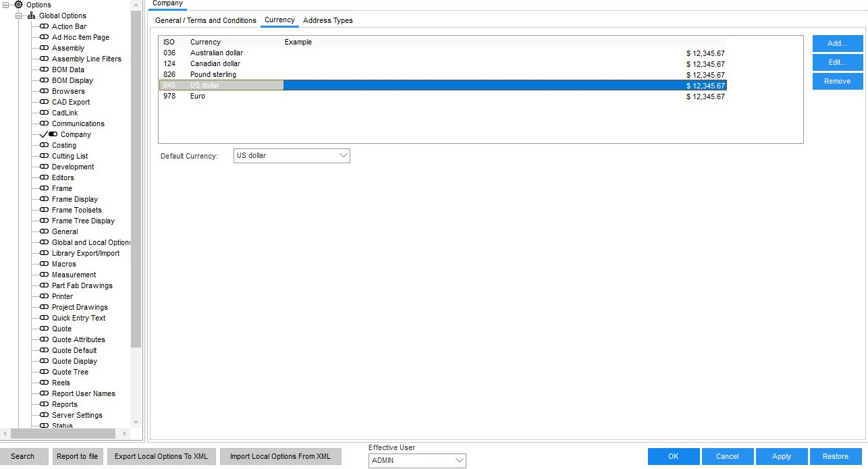Click the icon beside Development

coord(45,167)
